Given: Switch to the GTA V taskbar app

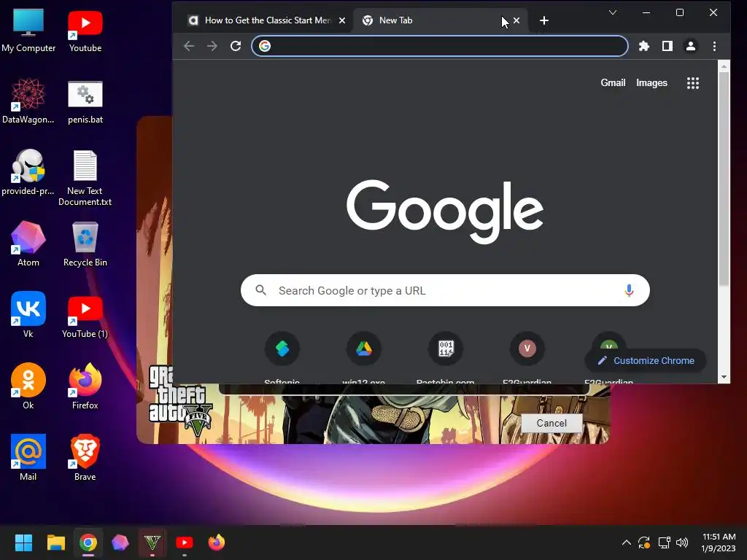Looking at the screenshot, I should [x=152, y=542].
